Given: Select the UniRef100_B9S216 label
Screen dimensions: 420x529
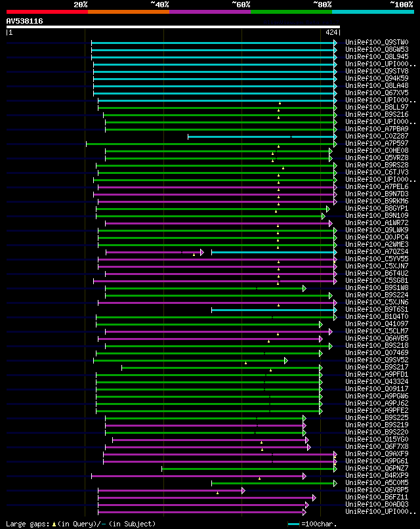Looking at the screenshot, I should [x=377, y=115].
